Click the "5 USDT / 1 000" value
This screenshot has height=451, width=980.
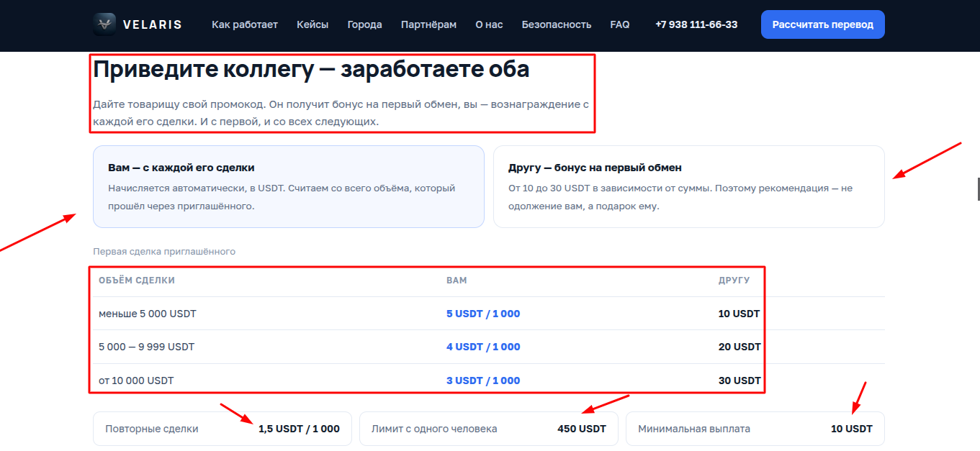[483, 314]
